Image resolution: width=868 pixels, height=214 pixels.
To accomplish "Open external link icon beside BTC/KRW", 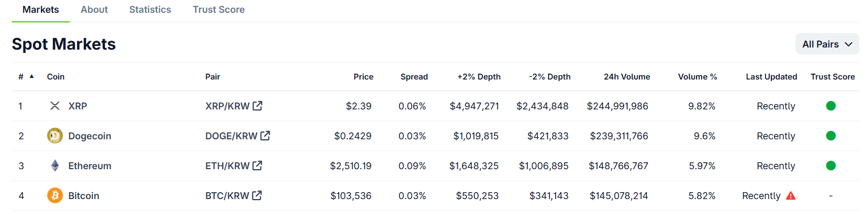I will (257, 195).
